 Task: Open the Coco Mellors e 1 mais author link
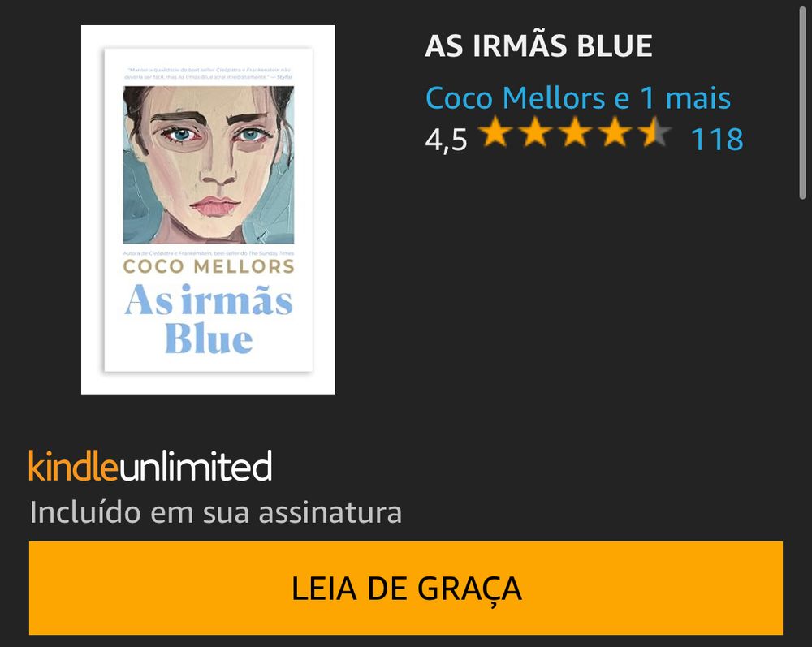[x=578, y=98]
